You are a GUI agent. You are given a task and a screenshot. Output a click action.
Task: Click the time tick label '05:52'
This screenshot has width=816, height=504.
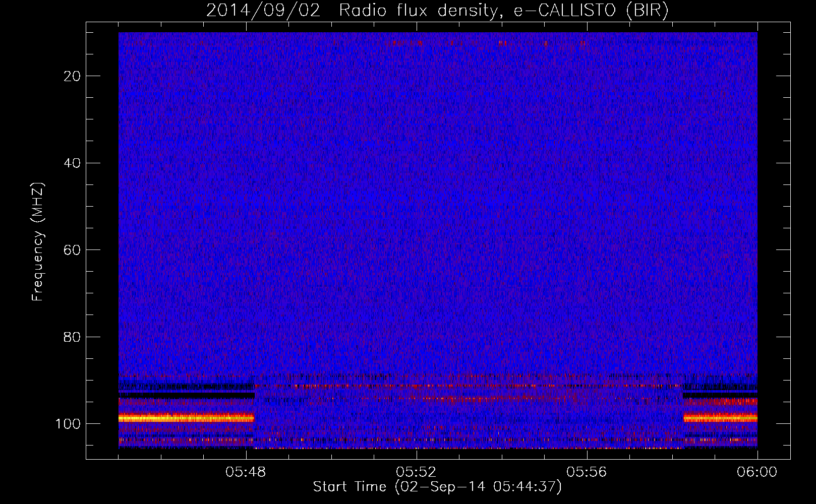416,472
